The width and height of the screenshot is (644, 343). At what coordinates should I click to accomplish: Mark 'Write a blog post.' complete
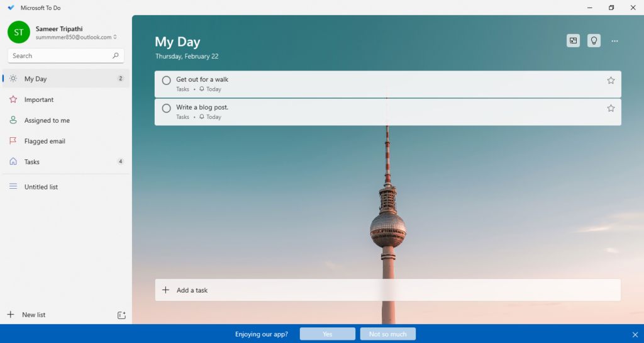point(166,108)
